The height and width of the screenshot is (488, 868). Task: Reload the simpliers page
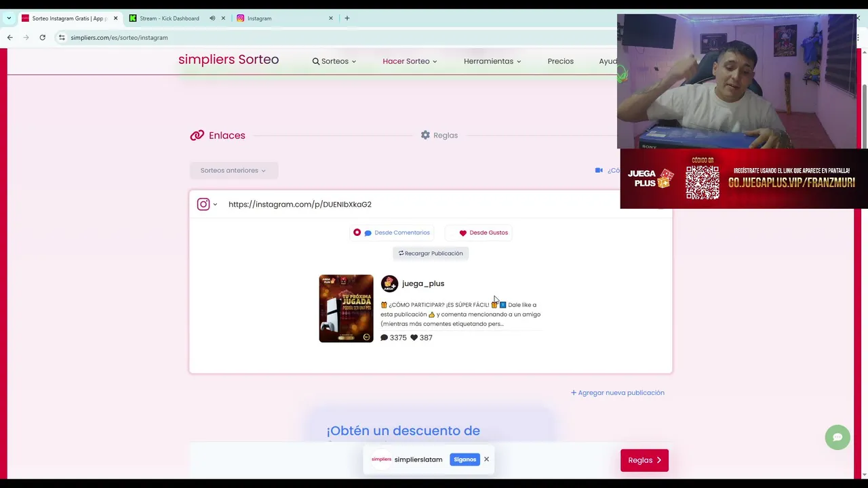(42, 37)
